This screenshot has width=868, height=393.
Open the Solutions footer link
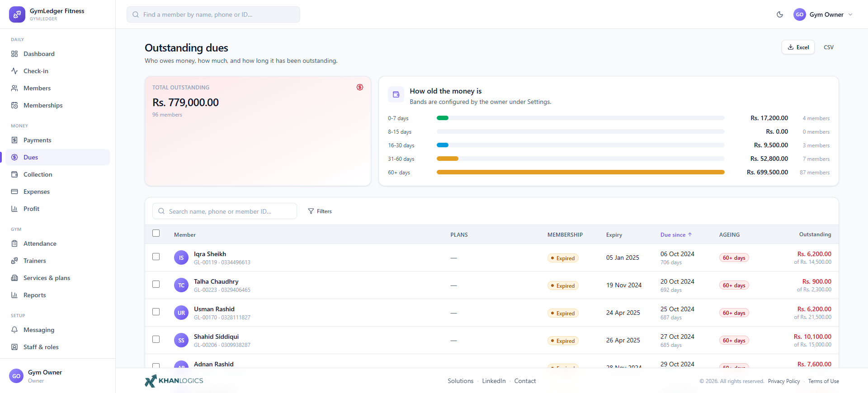tap(461, 381)
